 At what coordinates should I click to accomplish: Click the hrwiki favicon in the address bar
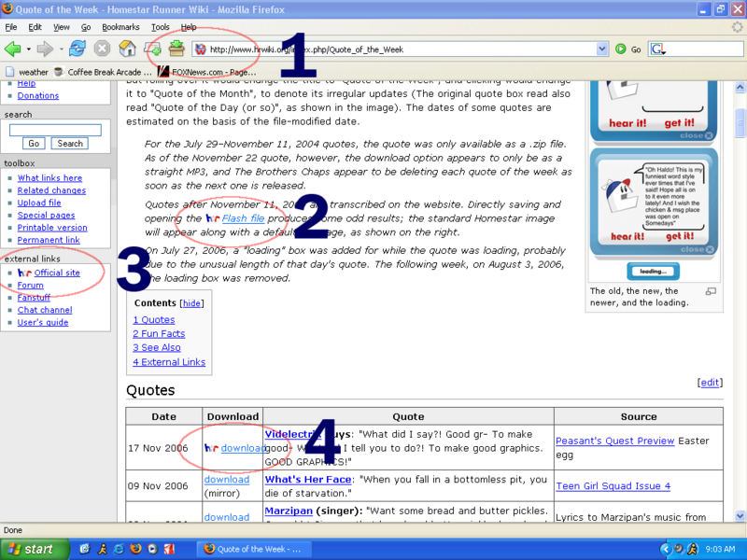point(201,49)
